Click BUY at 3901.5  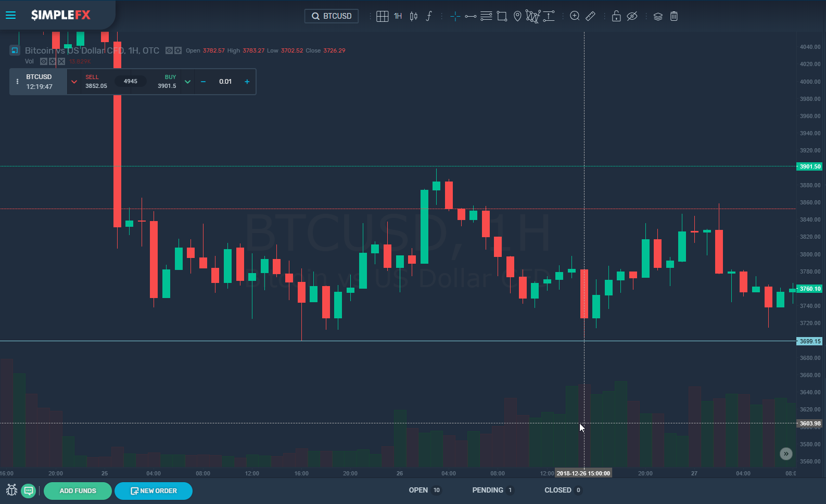coord(167,82)
